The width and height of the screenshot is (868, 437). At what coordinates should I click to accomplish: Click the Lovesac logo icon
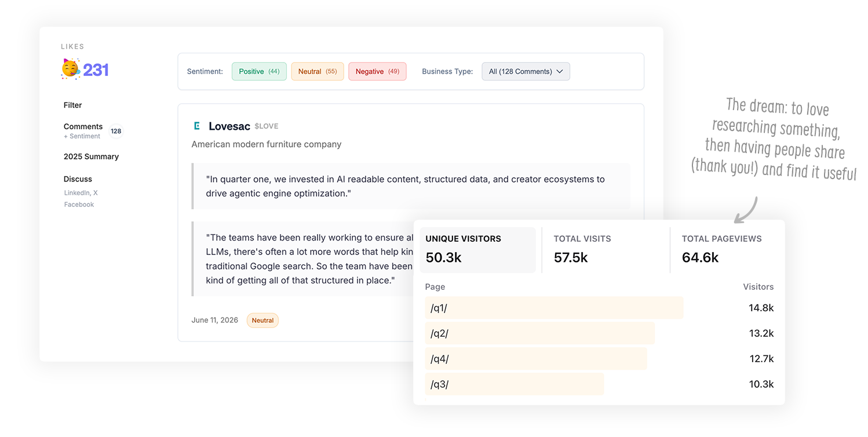[x=197, y=126]
